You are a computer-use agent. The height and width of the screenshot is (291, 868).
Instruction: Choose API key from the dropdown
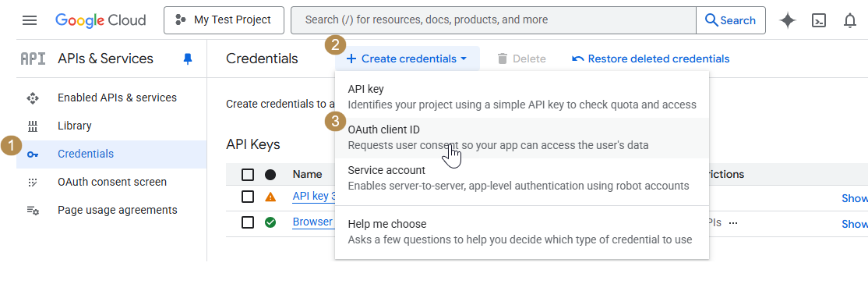[521, 97]
